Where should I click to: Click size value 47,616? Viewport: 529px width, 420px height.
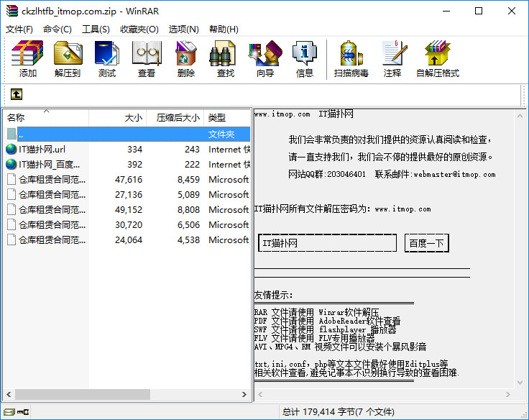[x=129, y=179]
